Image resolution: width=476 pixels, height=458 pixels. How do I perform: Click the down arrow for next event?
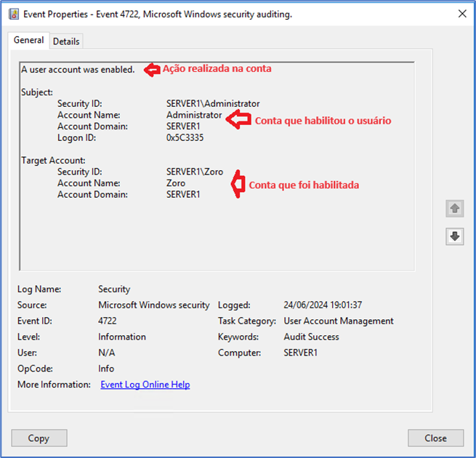click(x=455, y=236)
